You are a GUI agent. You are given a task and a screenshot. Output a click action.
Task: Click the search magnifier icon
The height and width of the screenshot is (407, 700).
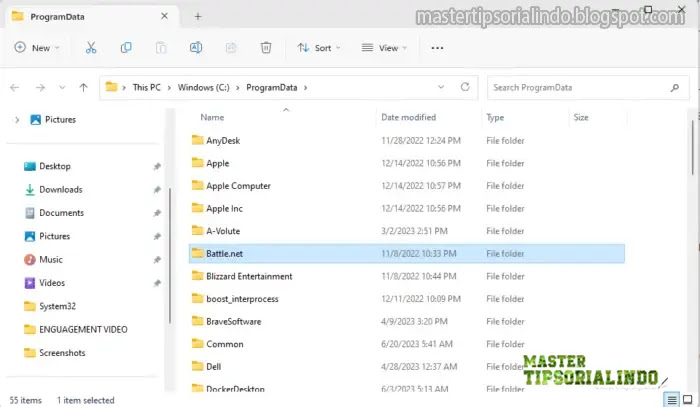[x=675, y=88]
